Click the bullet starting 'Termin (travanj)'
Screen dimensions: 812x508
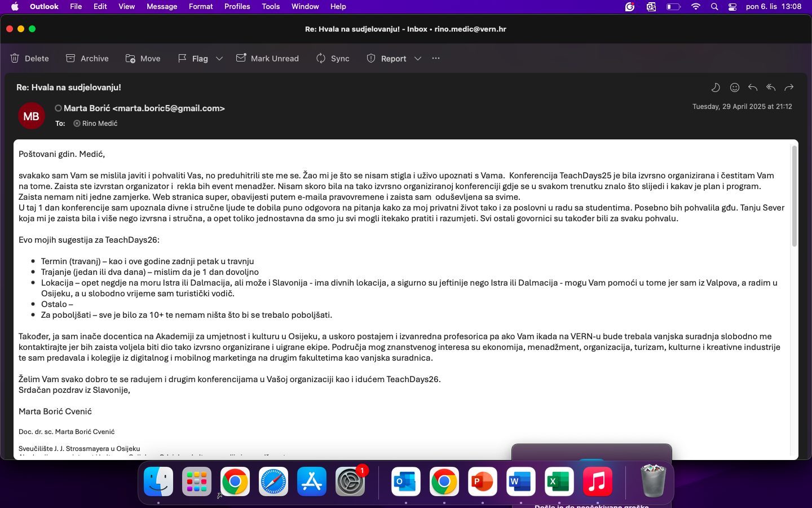tap(148, 261)
